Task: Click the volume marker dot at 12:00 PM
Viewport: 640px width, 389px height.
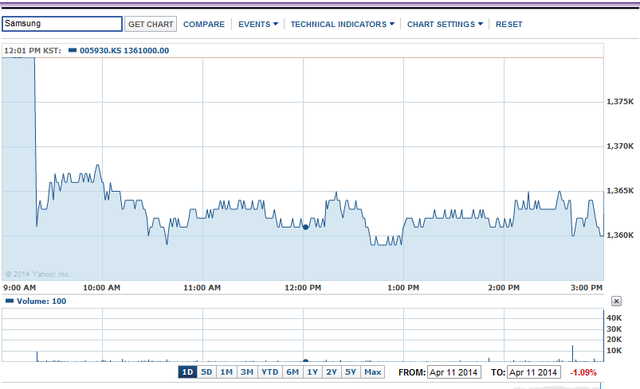Action: (305, 361)
